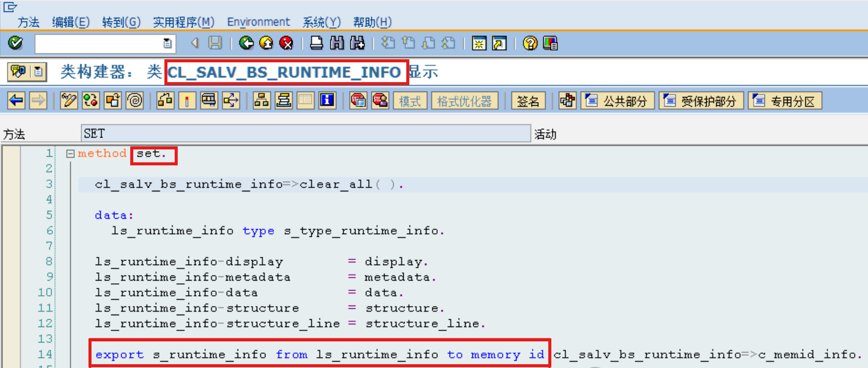Open the command field history dropdown
The height and width of the screenshot is (368, 868).
[x=167, y=43]
